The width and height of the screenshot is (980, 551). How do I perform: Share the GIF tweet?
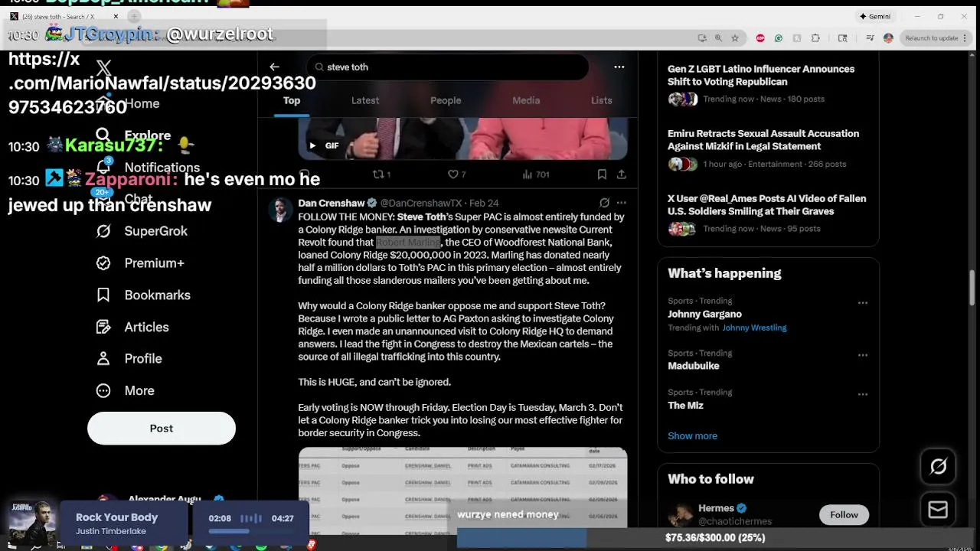(x=621, y=174)
